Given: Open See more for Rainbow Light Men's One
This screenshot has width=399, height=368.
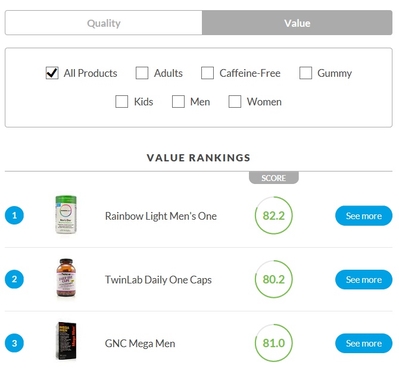Looking at the screenshot, I should (364, 216).
